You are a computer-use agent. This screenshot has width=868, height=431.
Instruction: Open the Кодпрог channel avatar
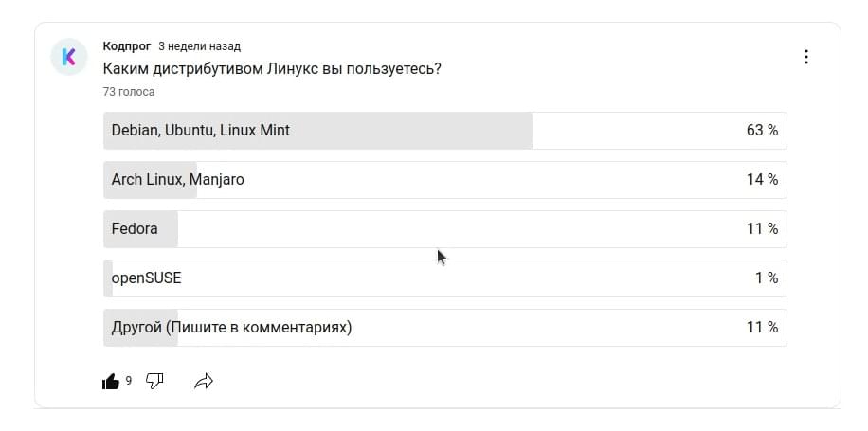(x=68, y=57)
